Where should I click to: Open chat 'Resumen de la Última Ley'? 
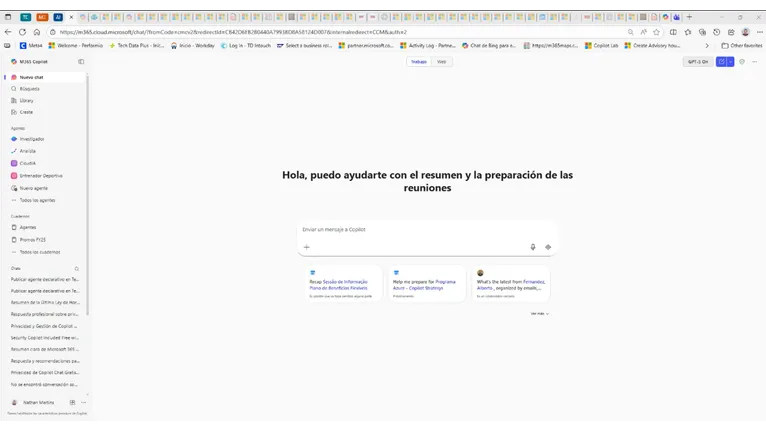[45, 302]
